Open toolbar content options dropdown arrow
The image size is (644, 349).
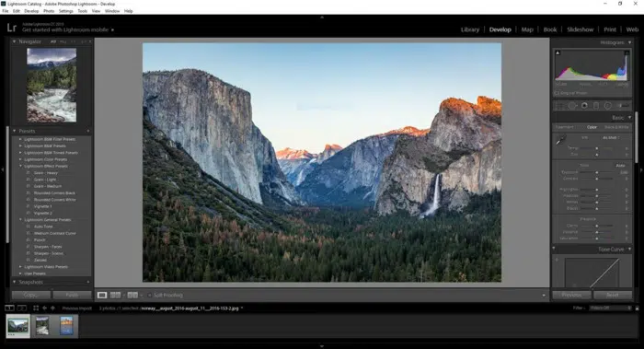pos(544,296)
